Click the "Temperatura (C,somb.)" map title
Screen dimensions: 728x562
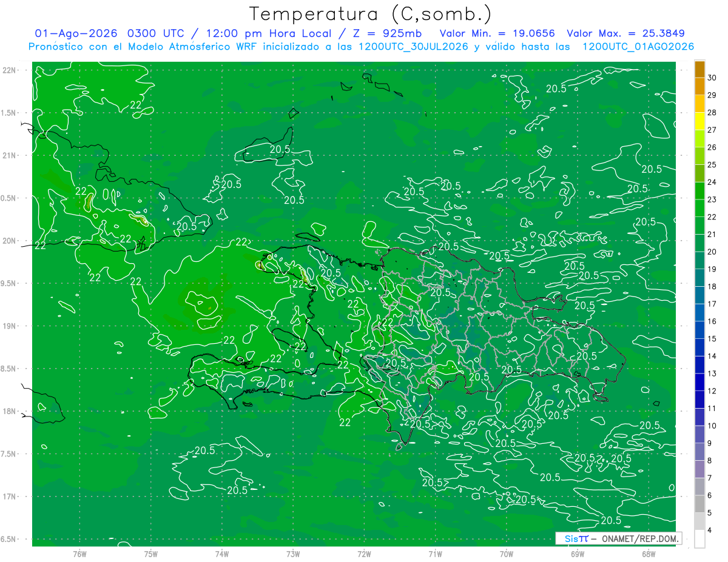pos(371,14)
